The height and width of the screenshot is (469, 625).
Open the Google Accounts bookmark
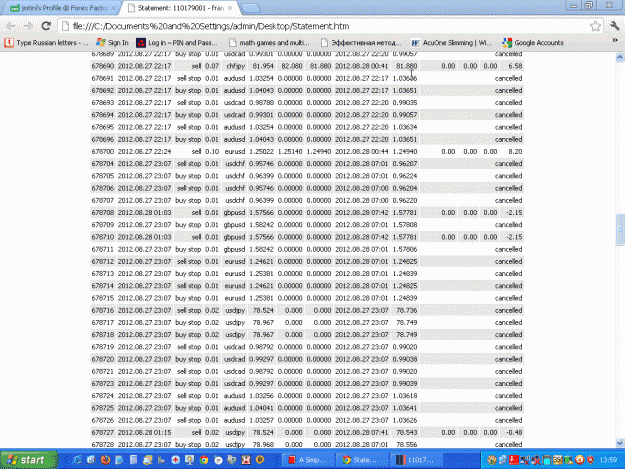point(533,43)
